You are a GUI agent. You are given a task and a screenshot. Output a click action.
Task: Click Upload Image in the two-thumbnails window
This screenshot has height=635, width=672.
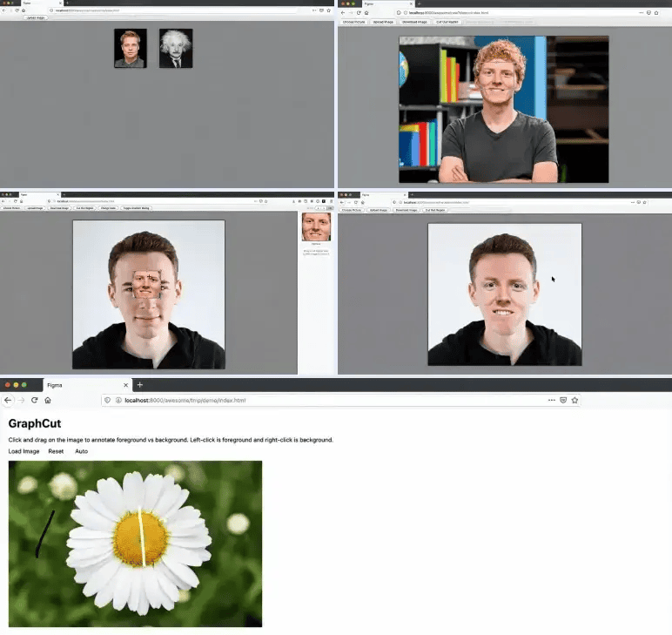pos(36,17)
